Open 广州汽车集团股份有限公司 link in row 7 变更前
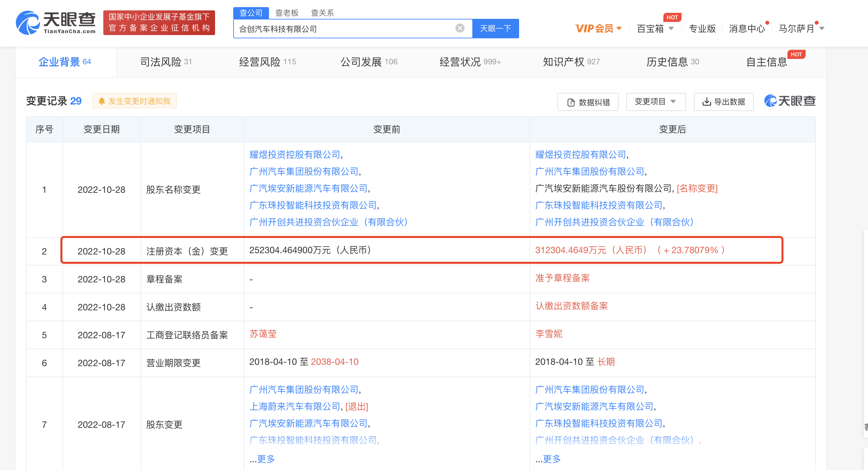Image resolution: width=868 pixels, height=470 pixels. [304, 390]
